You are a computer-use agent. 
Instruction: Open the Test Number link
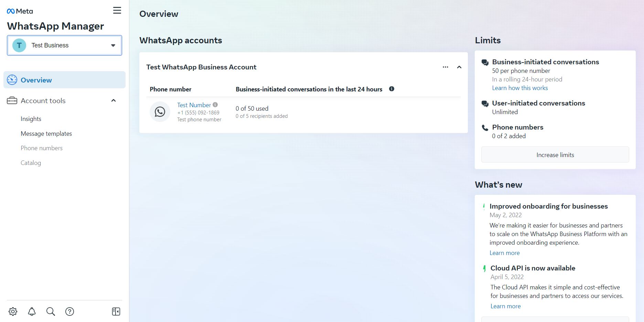click(x=194, y=105)
